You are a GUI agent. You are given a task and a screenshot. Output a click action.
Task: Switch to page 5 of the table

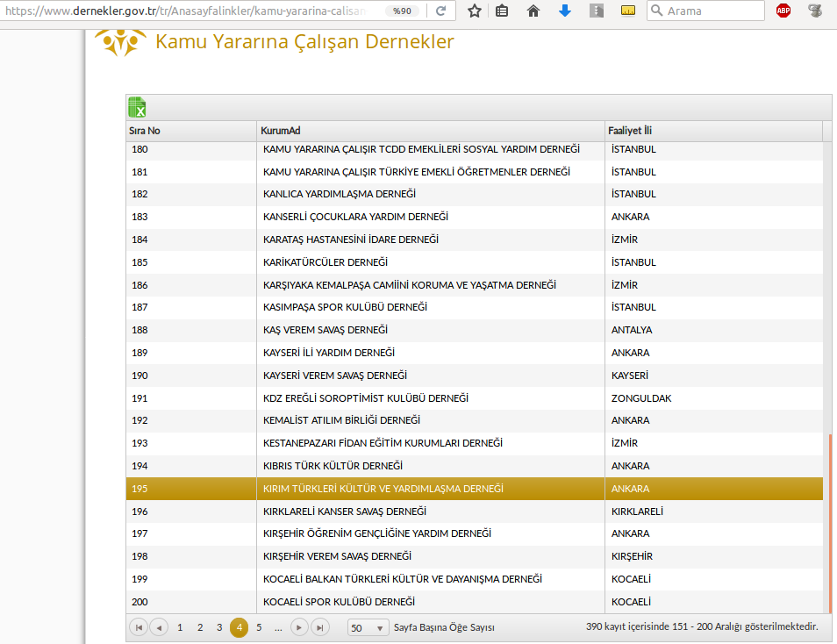[x=259, y=627]
